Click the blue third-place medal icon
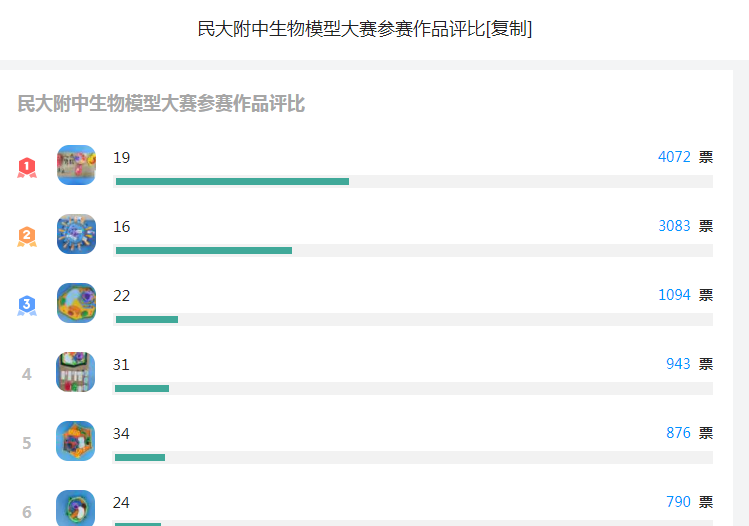Screen dimensions: 749x526 27,305
